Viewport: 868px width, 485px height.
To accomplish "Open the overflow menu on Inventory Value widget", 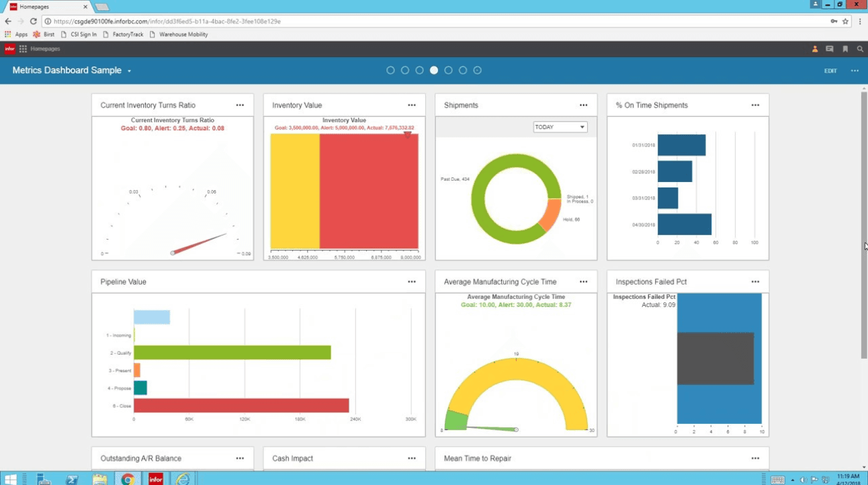I will coord(412,105).
